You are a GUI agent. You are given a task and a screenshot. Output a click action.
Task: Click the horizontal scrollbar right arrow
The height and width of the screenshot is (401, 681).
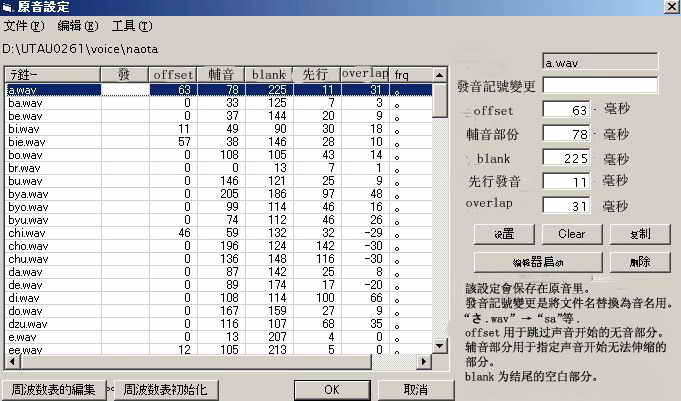[424, 361]
